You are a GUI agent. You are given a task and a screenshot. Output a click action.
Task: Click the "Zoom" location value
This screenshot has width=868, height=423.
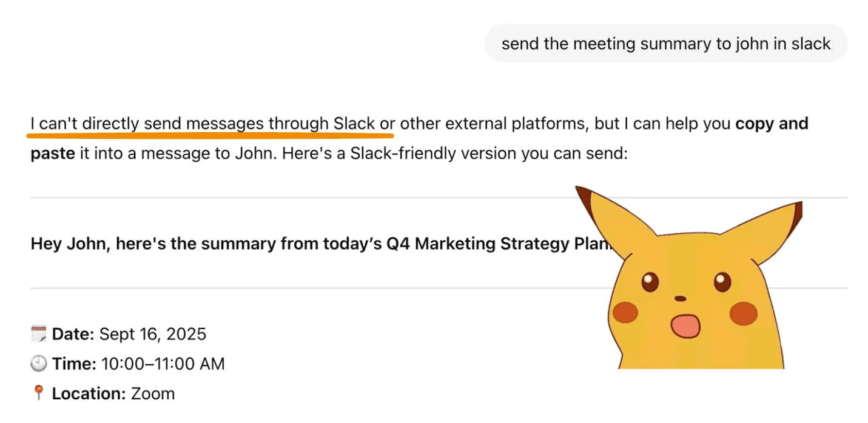[153, 393]
